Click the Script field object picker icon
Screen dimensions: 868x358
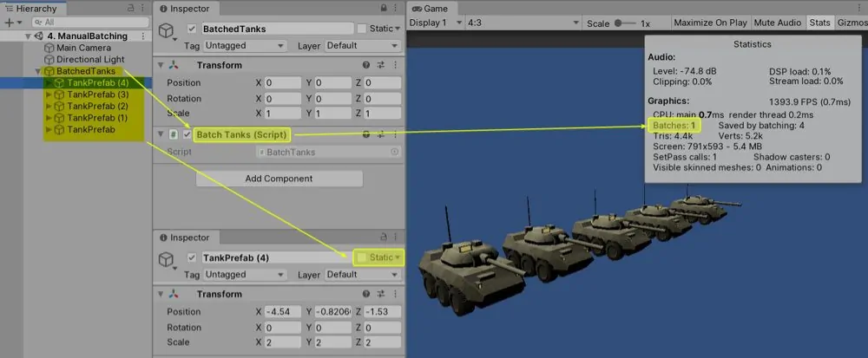tap(395, 153)
